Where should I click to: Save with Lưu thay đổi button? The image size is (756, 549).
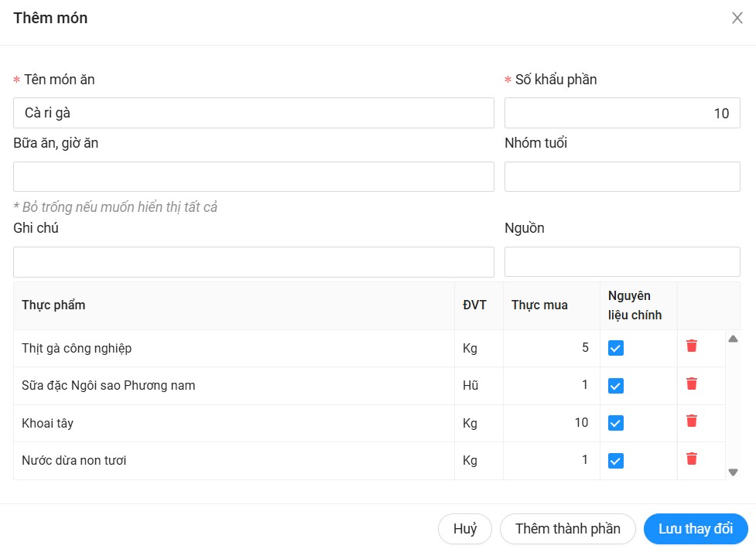point(695,529)
